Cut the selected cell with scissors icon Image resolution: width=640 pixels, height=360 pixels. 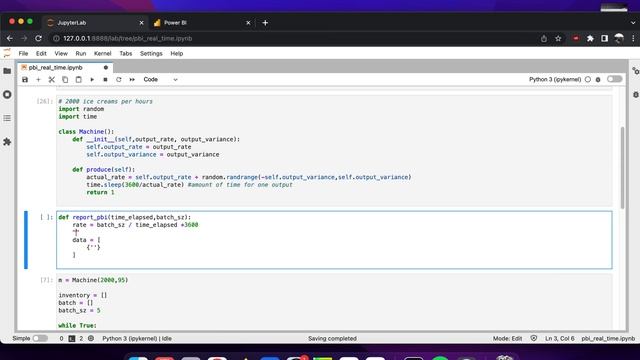[x=51, y=80]
